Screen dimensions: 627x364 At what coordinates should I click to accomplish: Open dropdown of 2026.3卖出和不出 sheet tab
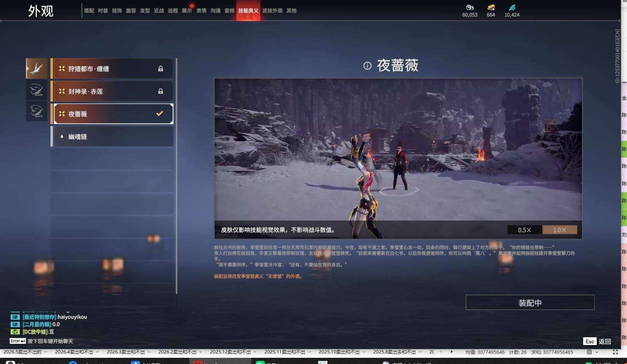click(x=149, y=352)
